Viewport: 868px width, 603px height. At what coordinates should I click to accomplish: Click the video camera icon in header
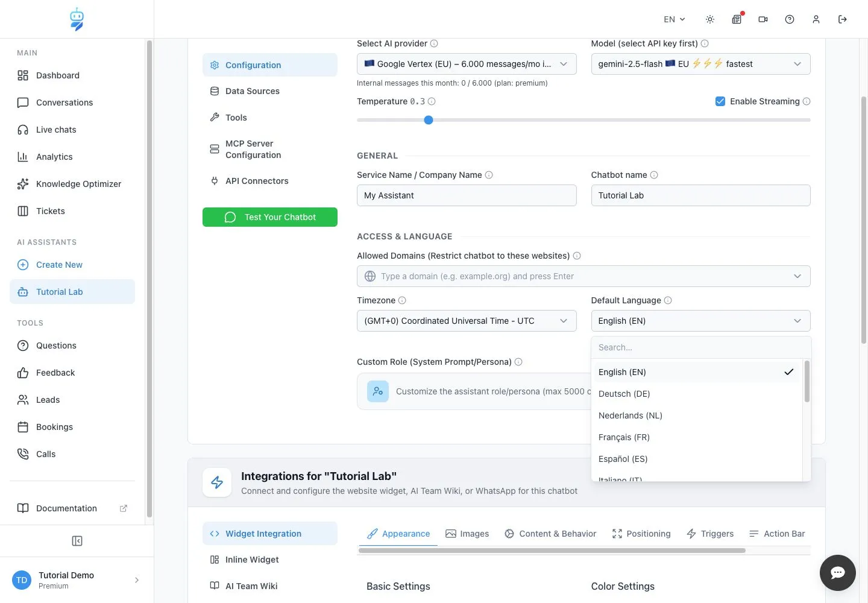click(763, 19)
